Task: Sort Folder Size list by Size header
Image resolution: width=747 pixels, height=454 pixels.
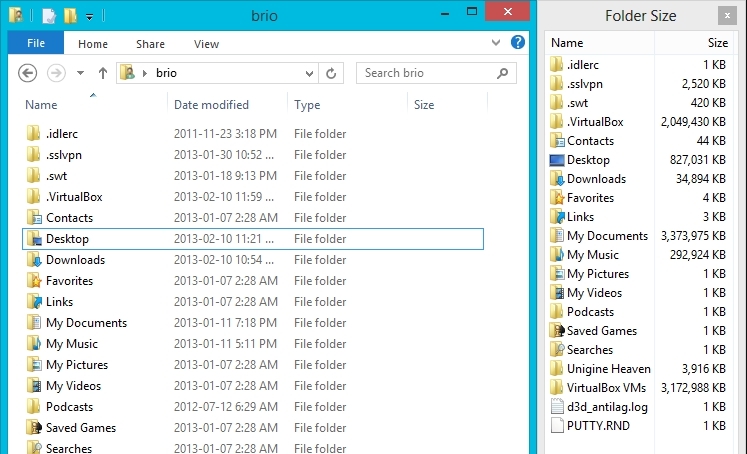Action: click(x=717, y=43)
